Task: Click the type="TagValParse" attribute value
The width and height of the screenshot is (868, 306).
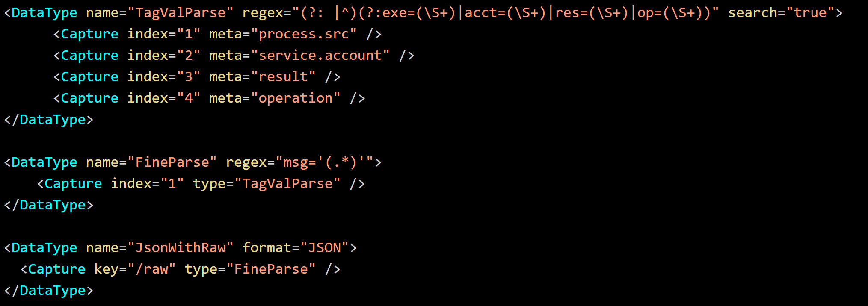Action: coord(287,184)
